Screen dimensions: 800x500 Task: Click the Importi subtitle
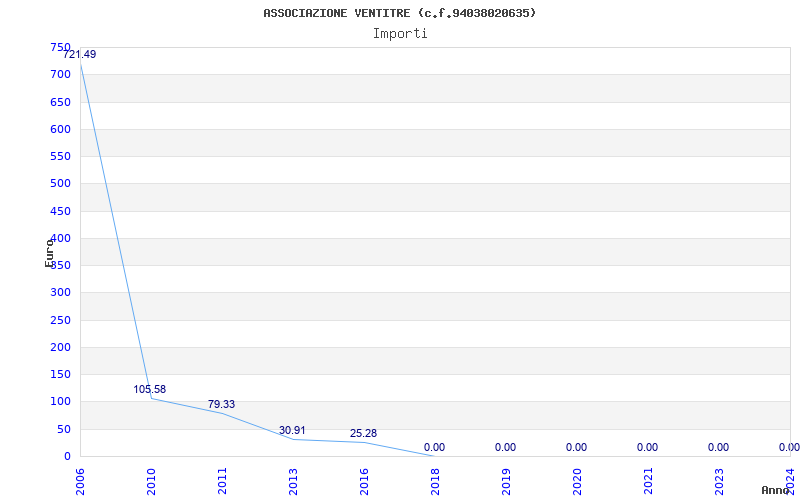point(400,34)
